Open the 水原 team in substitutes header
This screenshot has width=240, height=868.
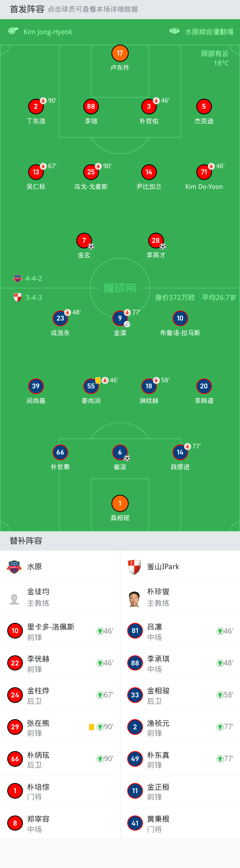click(x=34, y=566)
